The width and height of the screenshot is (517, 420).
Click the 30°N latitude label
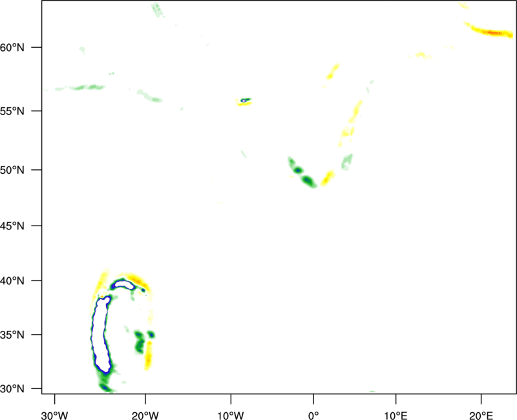(x=12, y=389)
